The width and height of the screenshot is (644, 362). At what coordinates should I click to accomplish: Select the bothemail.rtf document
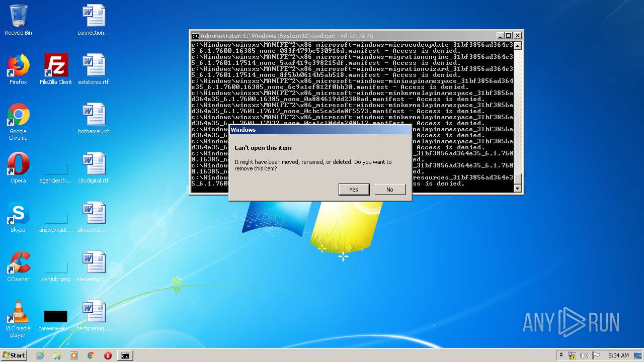pos(94,119)
